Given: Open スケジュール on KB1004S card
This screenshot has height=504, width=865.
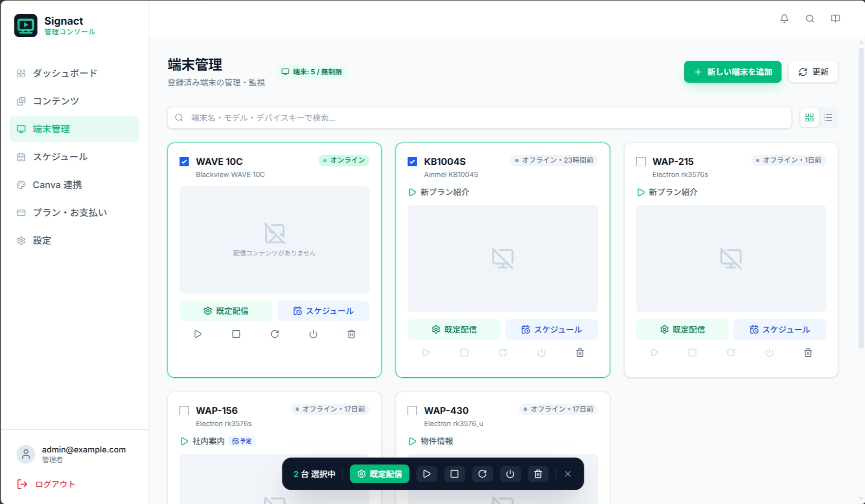Looking at the screenshot, I should coord(551,329).
